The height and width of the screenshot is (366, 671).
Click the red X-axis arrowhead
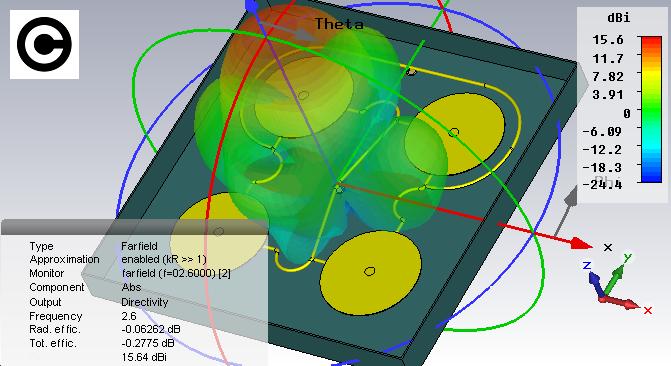[x=582, y=244]
